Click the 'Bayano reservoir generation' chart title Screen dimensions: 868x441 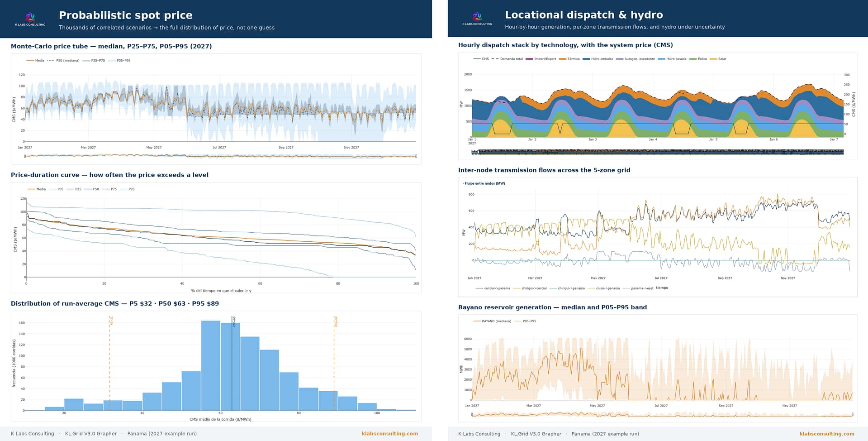(x=552, y=307)
